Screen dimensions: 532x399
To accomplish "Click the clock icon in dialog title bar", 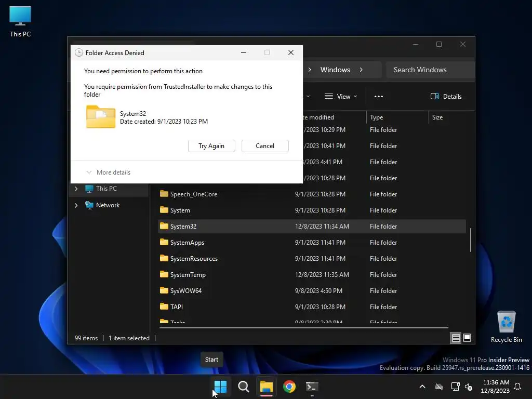I will (79, 52).
